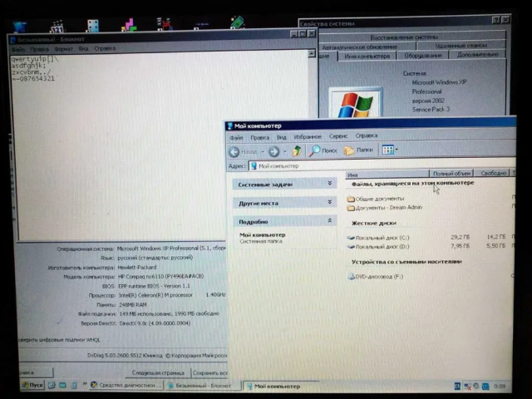Switch to the Удаленные сеансы tab

(x=461, y=45)
